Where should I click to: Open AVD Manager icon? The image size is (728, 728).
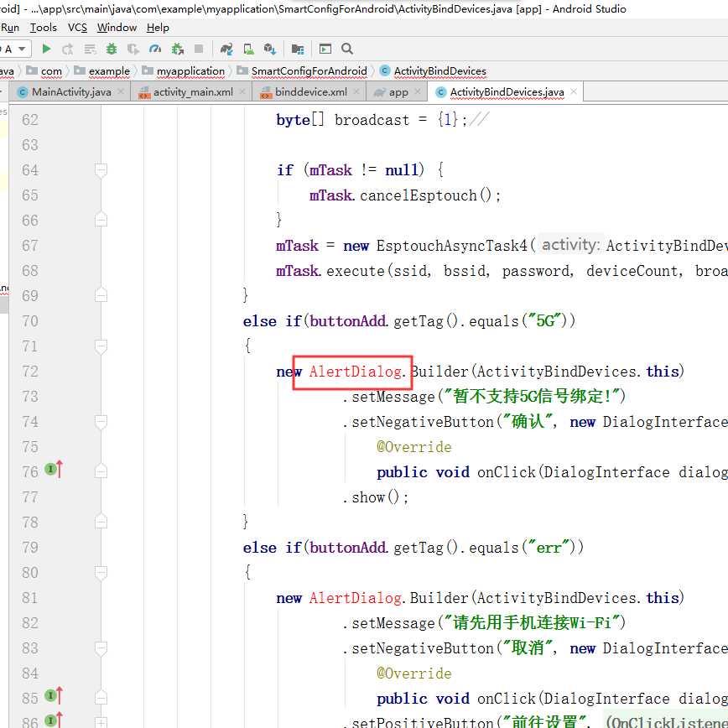coord(249,49)
